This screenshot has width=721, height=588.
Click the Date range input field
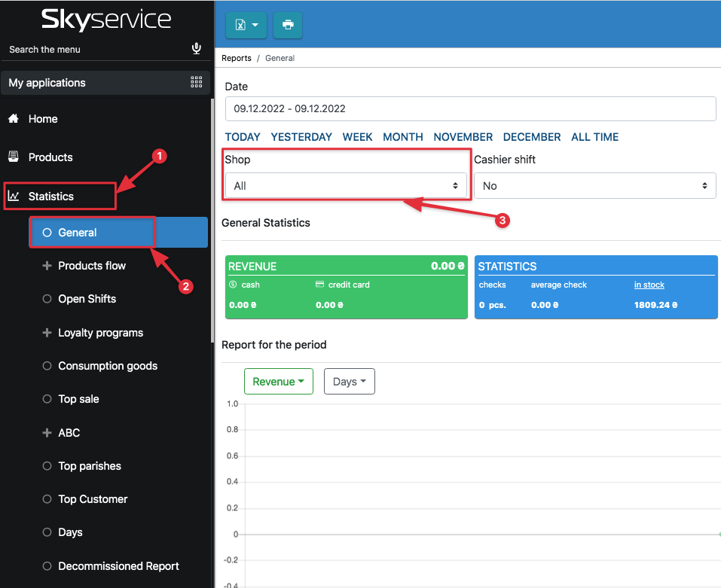point(470,108)
